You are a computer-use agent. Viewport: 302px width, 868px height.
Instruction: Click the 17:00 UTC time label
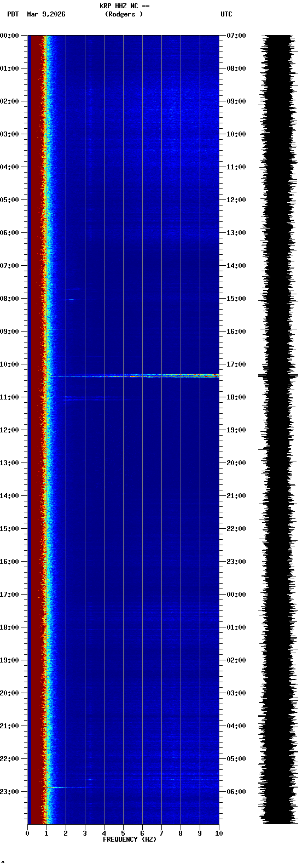[x=236, y=364]
